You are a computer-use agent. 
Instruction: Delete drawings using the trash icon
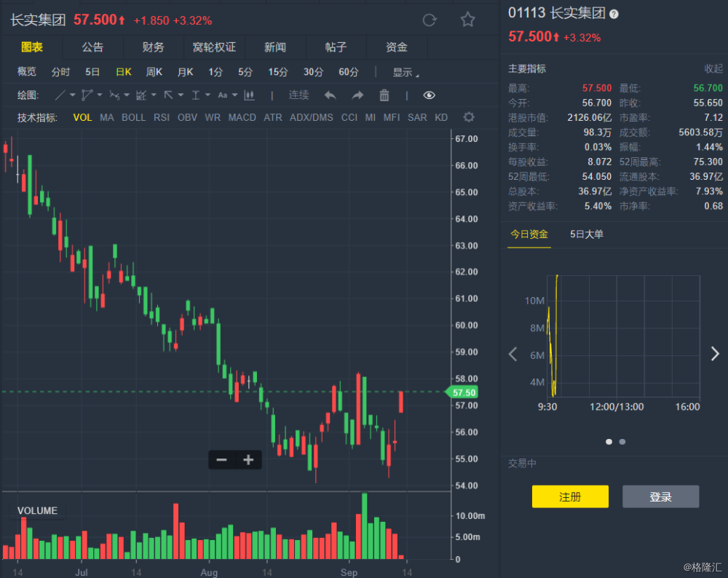[x=384, y=95]
